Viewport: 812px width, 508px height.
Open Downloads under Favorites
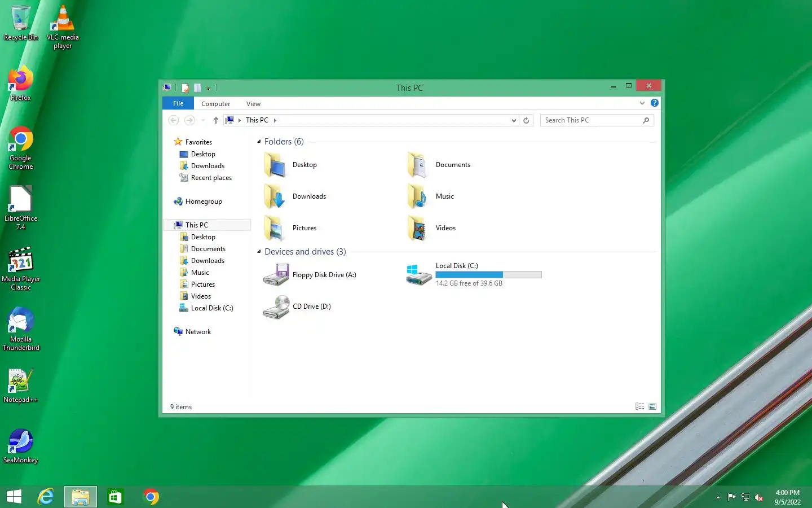click(x=202, y=166)
